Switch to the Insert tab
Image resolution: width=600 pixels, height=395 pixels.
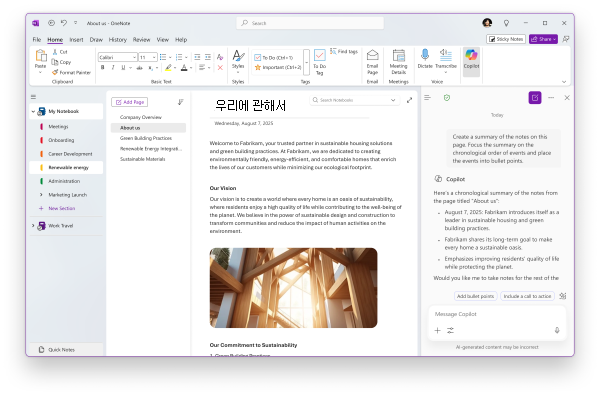click(76, 39)
